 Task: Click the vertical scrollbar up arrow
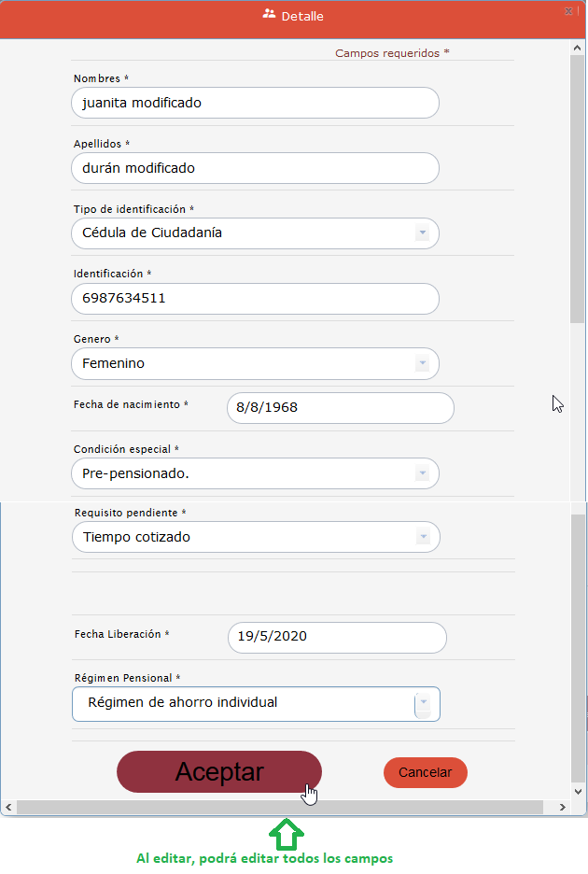(578, 47)
